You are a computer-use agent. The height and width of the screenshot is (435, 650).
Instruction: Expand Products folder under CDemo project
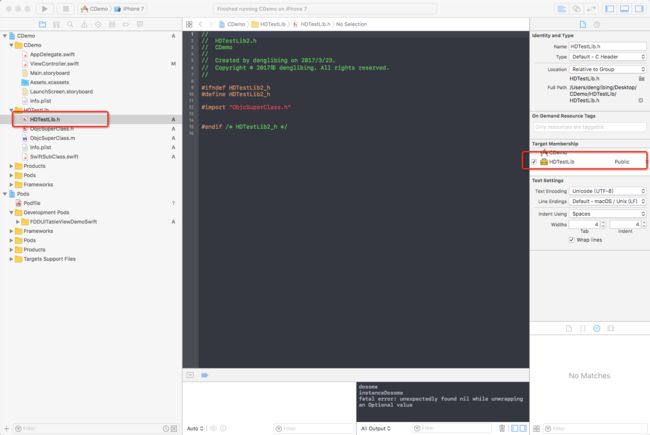tap(11, 166)
